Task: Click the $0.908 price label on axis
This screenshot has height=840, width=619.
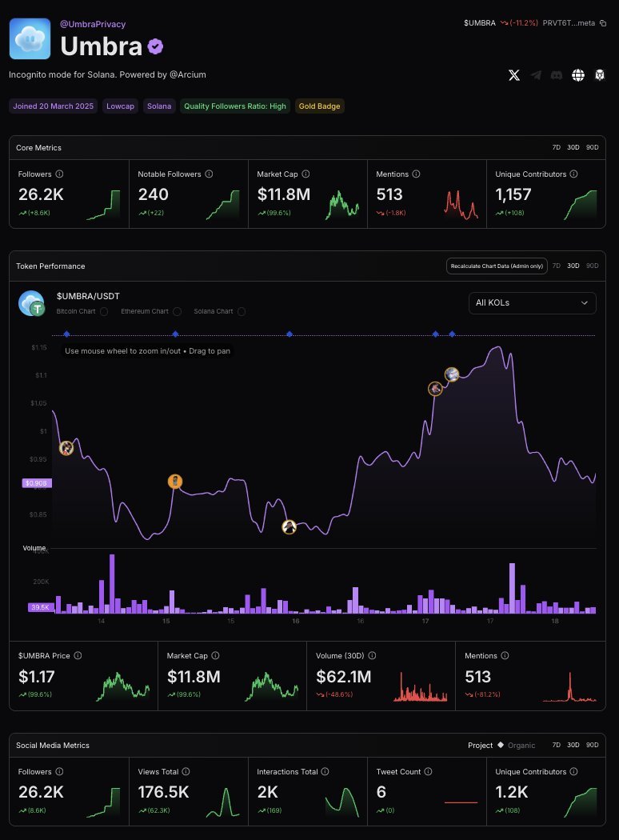Action: [37, 482]
